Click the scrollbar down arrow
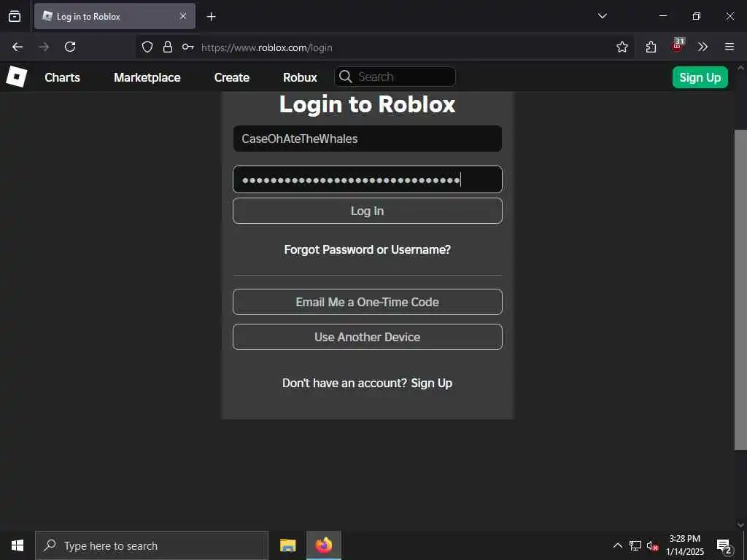Screen dimensions: 747x560 pyautogui.click(x=740, y=524)
